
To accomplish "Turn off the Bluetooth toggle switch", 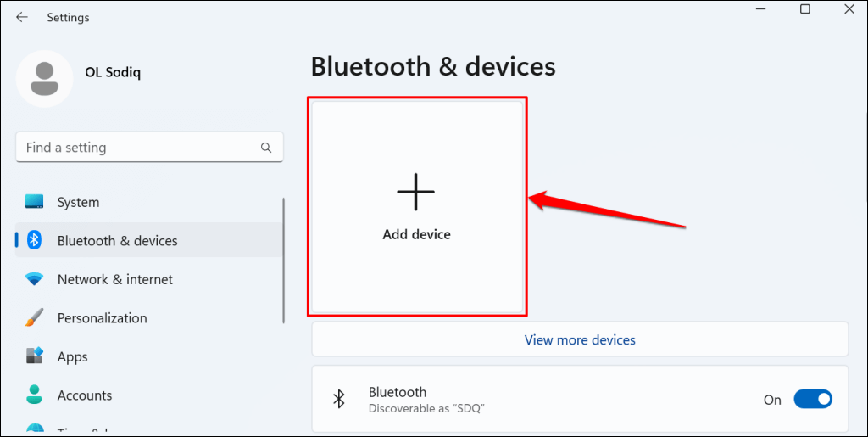I will click(813, 400).
